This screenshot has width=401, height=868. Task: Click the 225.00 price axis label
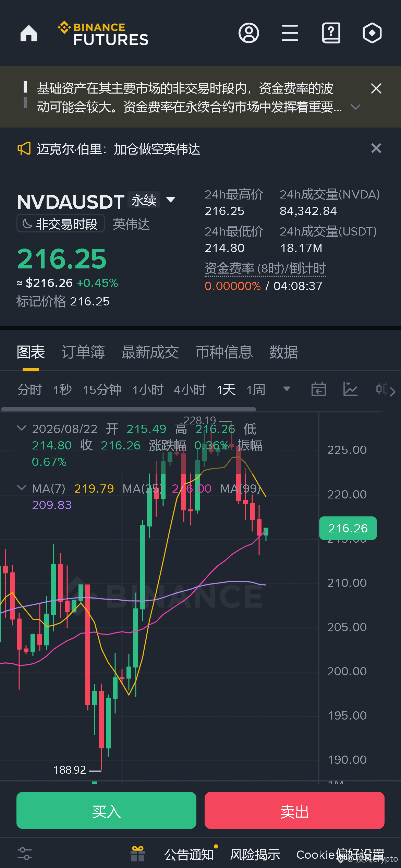click(x=347, y=450)
